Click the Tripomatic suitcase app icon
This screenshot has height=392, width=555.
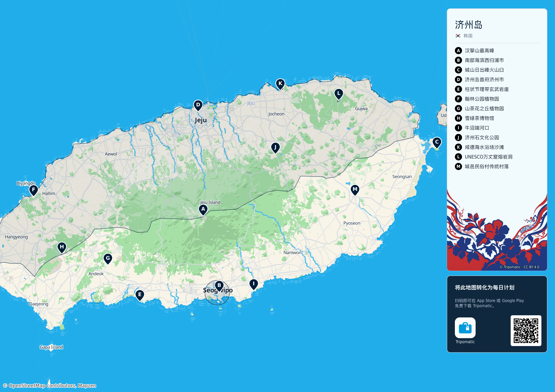click(x=465, y=328)
